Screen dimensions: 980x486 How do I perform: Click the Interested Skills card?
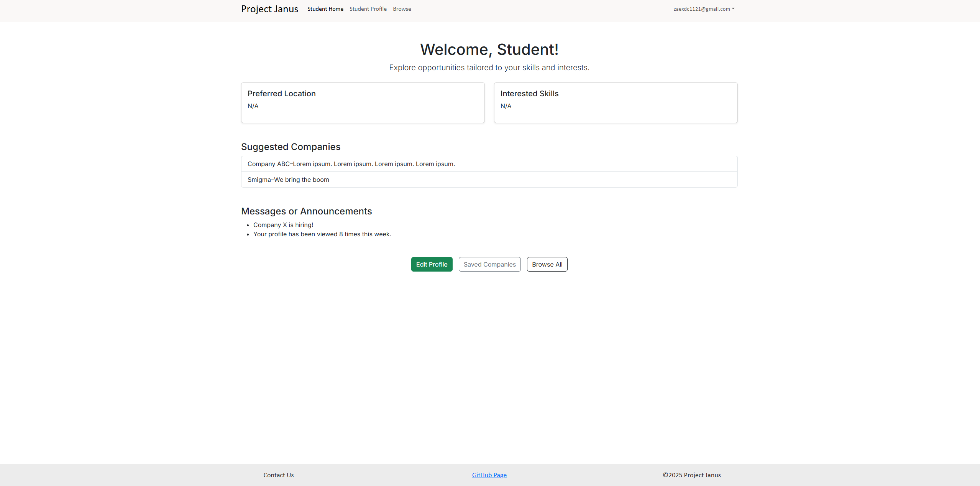(616, 102)
